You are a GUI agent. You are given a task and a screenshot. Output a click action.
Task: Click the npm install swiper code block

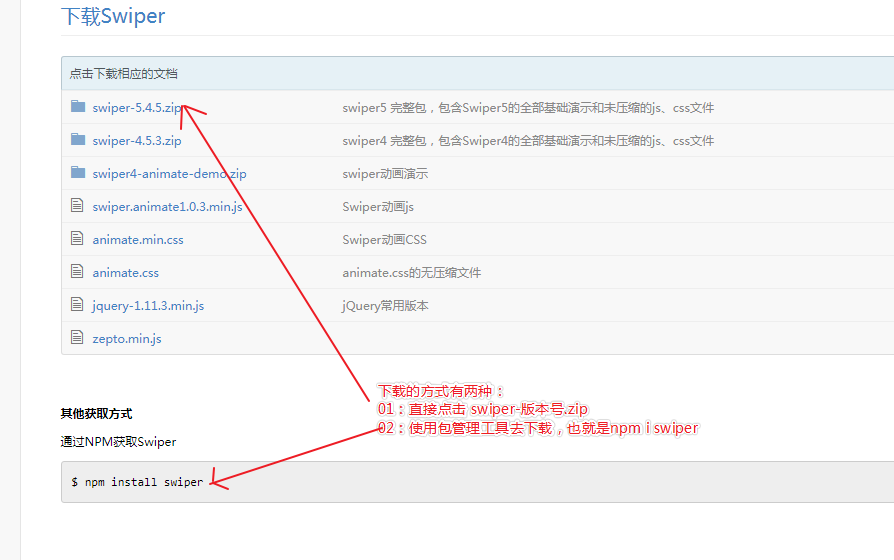click(x=478, y=482)
